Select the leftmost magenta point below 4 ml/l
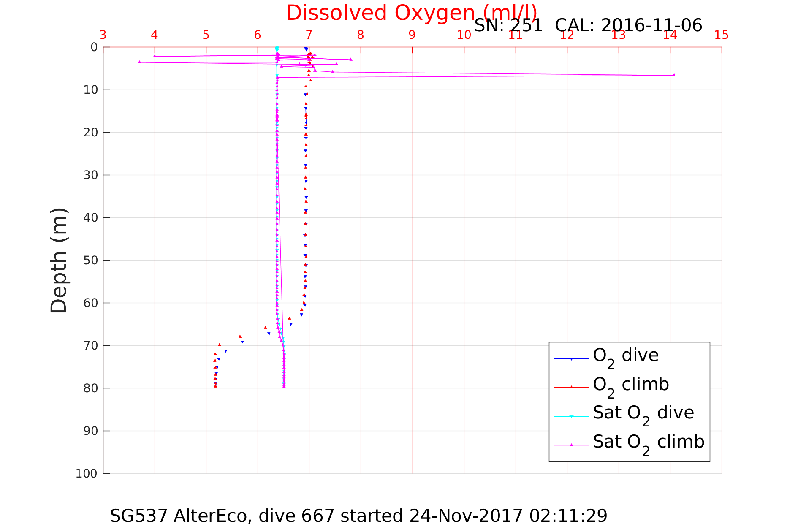This screenshot has width=798, height=532. 140,62
